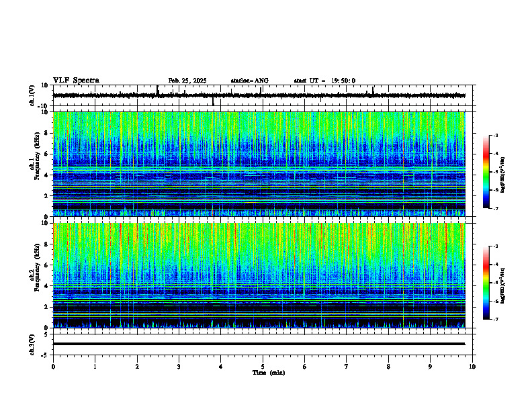Click time axis tick label "9"

pyautogui.click(x=430, y=367)
